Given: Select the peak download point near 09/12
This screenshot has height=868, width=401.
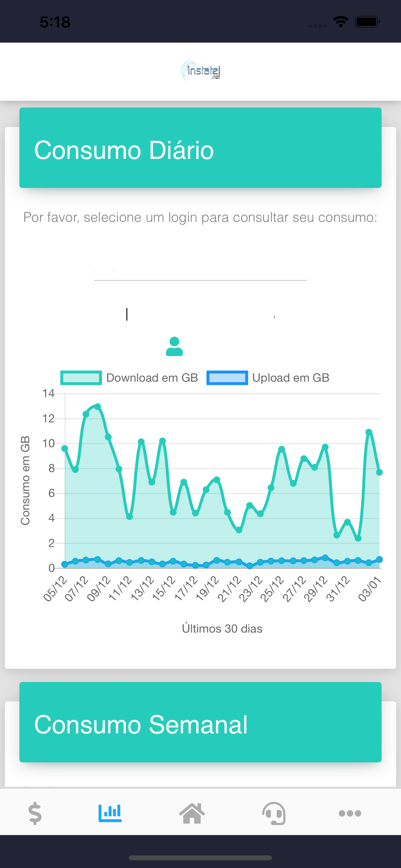Looking at the screenshot, I should [98, 407].
